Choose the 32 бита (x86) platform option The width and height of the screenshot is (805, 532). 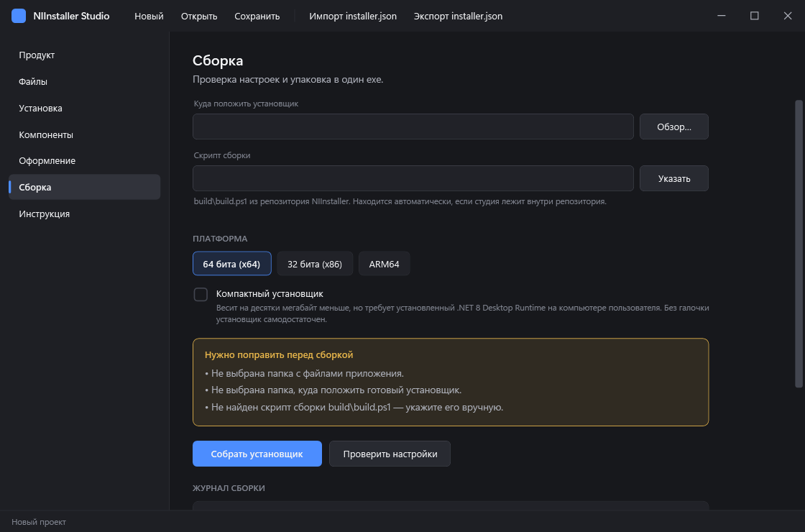[315, 264]
